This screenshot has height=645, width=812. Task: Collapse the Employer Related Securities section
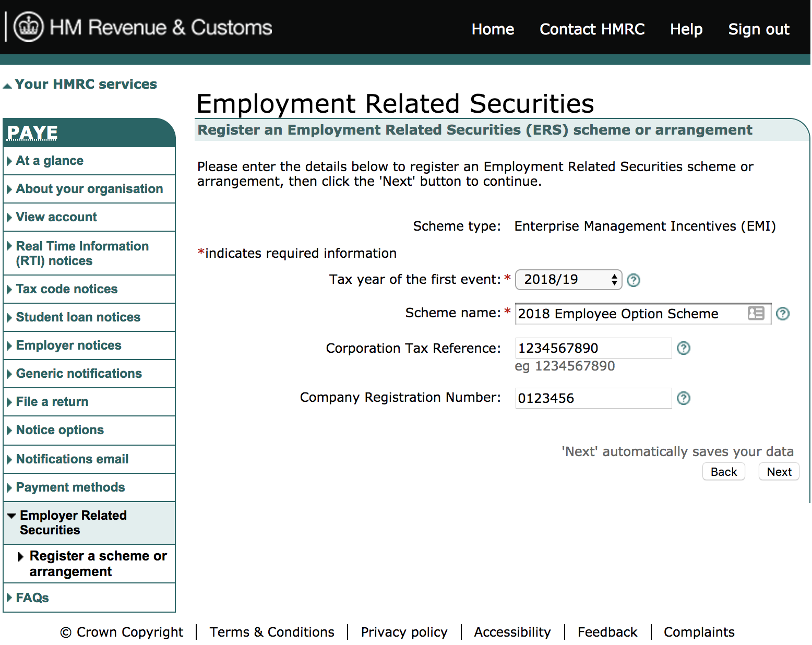11,515
